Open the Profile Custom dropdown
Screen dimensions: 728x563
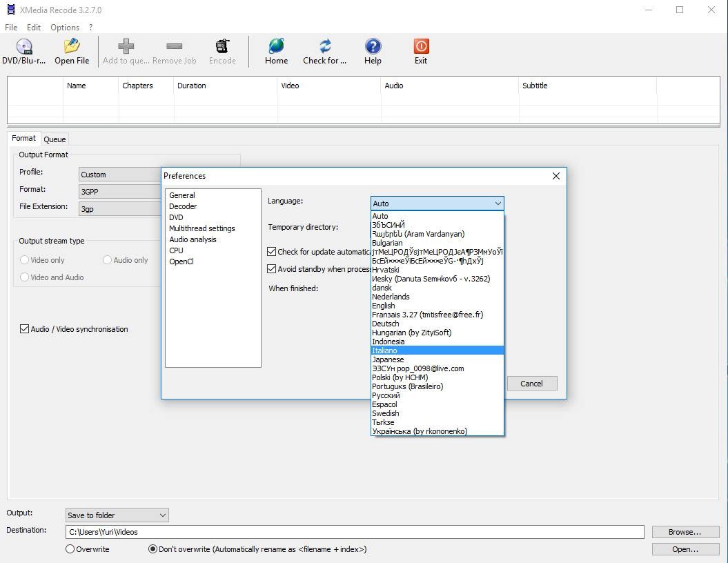[x=120, y=175]
